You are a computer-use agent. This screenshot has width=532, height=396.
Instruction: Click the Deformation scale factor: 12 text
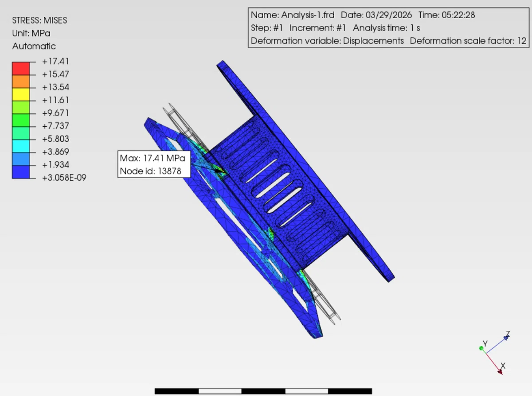point(468,41)
